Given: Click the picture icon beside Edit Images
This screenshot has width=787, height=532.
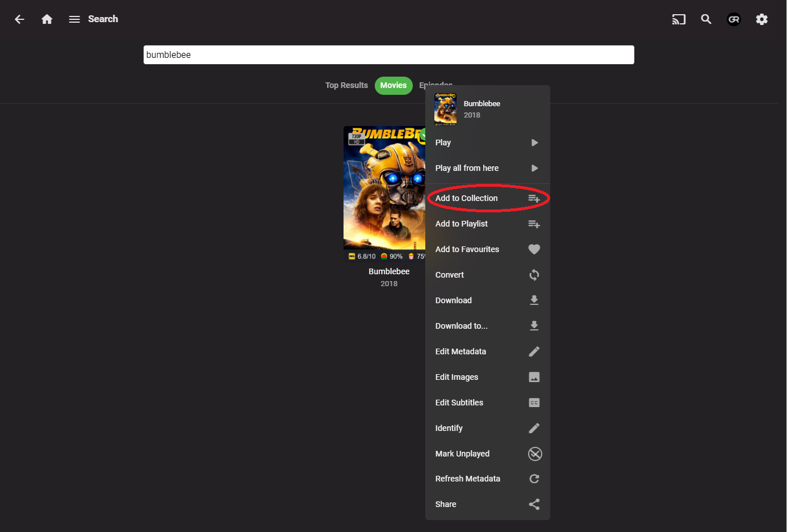Looking at the screenshot, I should (x=534, y=377).
